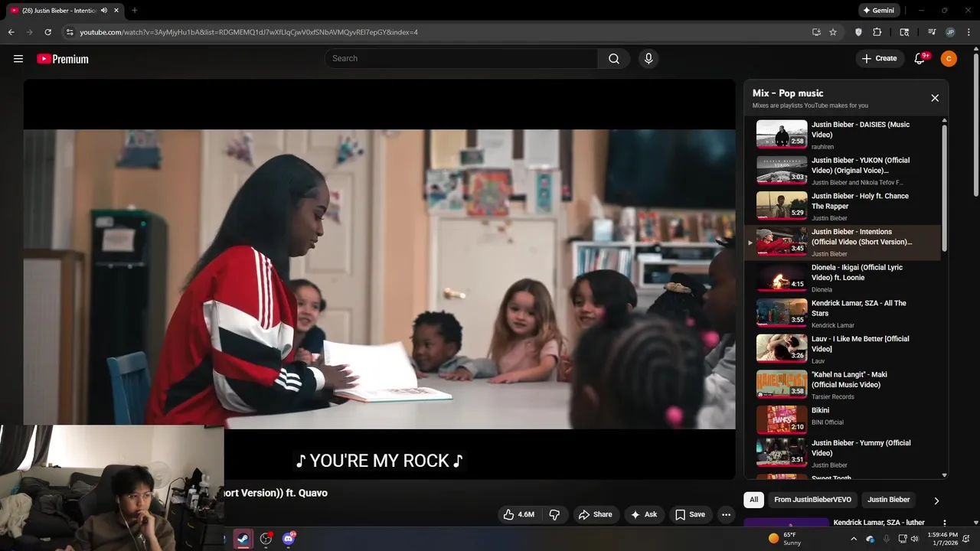
Task: Open the media controls music icon
Action: pos(932,32)
